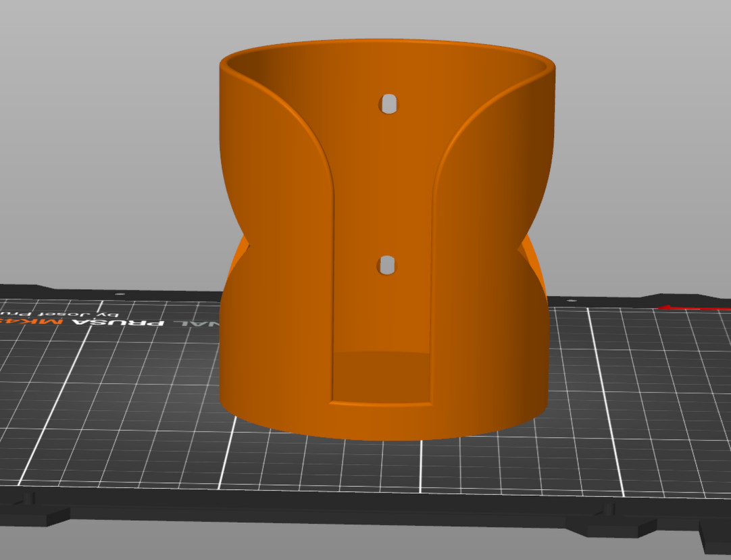The image size is (731, 560).
Task: Click the mirrored PRUSA text on the bed
Action: coord(137,322)
